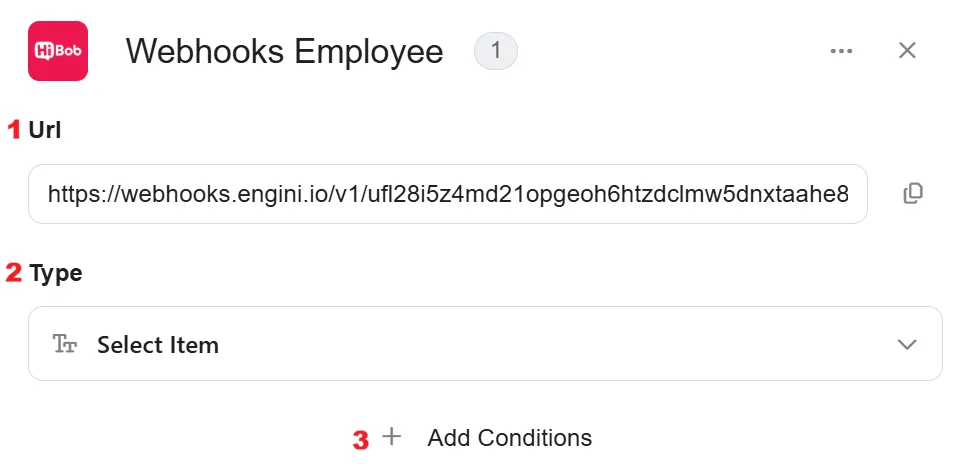The width and height of the screenshot is (954, 475).
Task: Click the HiBob app logo icon
Action: pyautogui.click(x=58, y=51)
